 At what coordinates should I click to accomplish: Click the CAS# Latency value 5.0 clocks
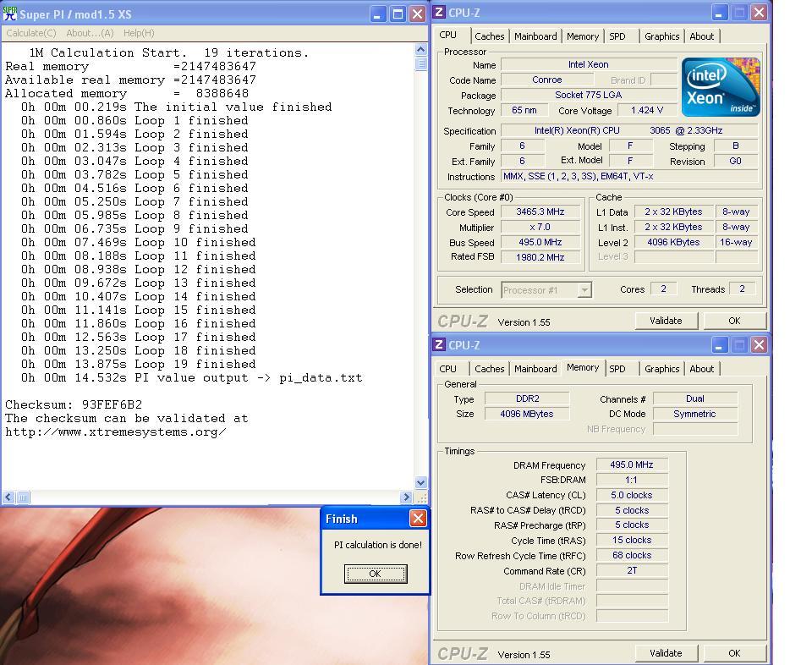632,495
